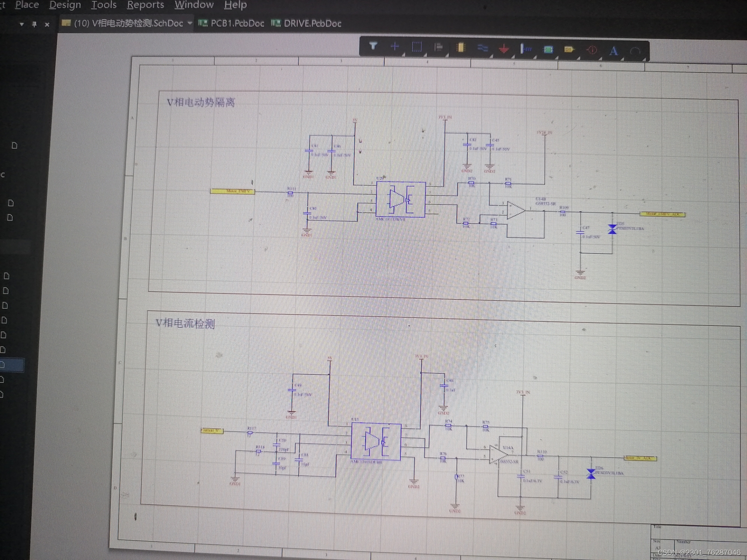
Task: Activate the rectangular selection tool
Action: tap(417, 47)
